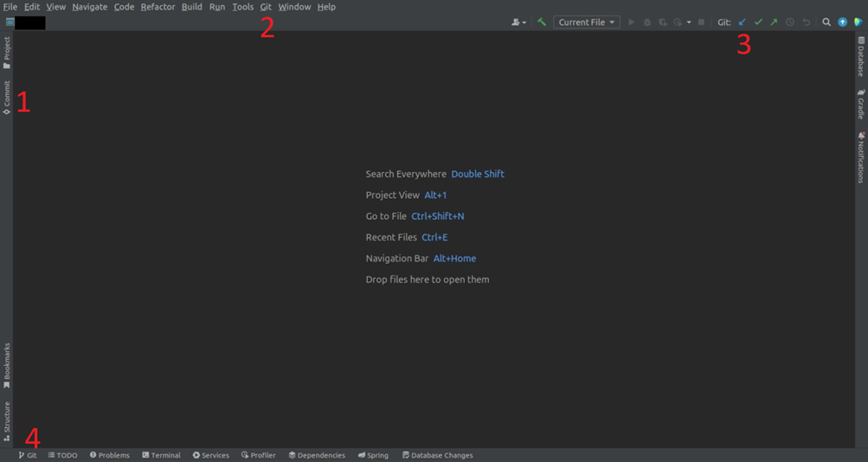Click the project window icon in navigation bar
The image size is (868, 462).
(10, 22)
